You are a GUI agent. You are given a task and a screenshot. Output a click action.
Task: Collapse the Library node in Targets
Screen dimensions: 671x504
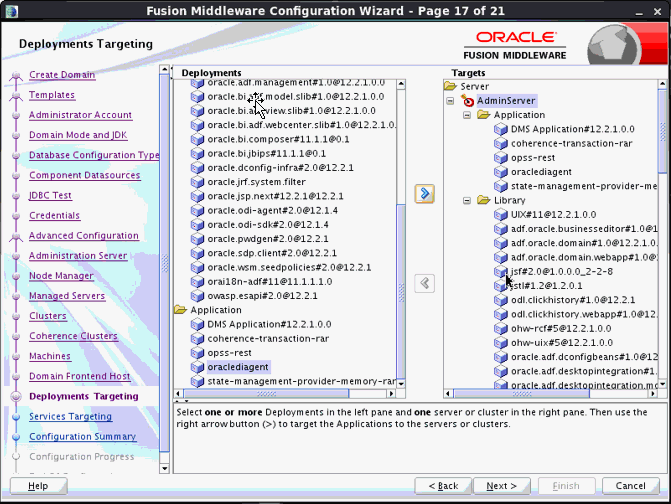467,200
